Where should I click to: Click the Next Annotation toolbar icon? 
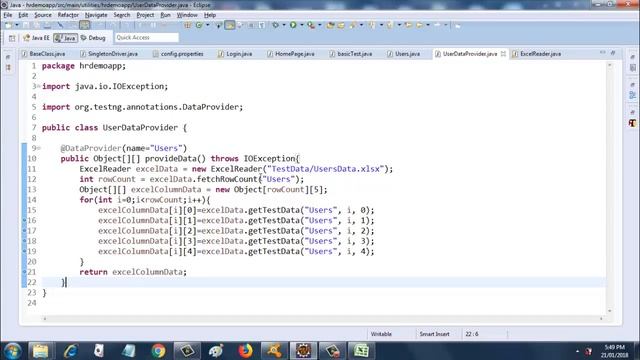[371, 25]
